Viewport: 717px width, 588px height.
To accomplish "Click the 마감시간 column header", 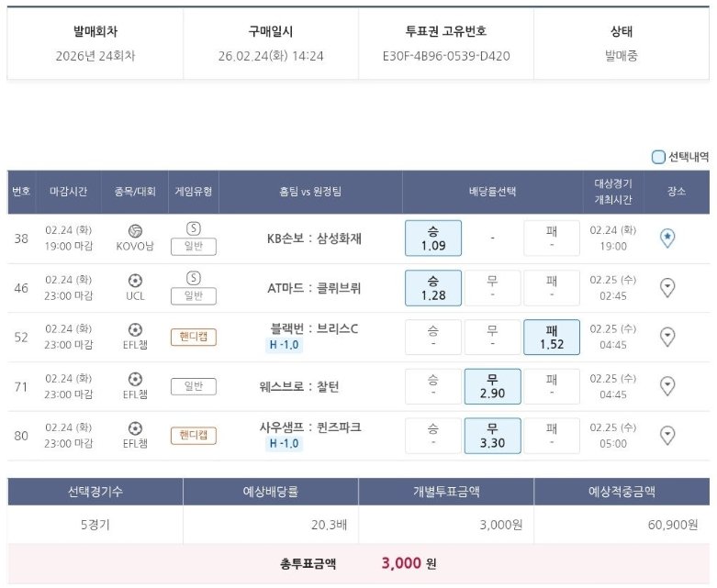I will click(68, 192).
